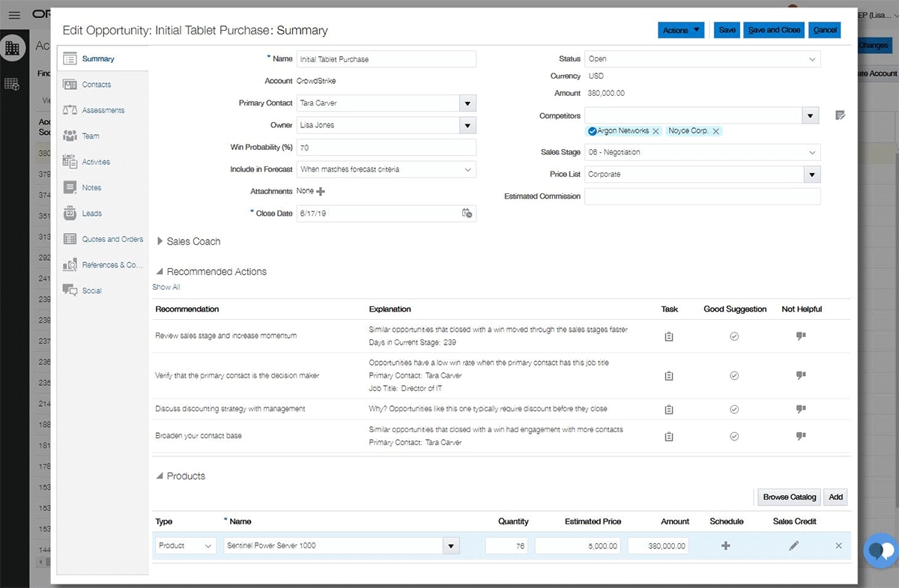Switch to the Contacts tab
This screenshot has height=588, width=899.
(x=97, y=85)
